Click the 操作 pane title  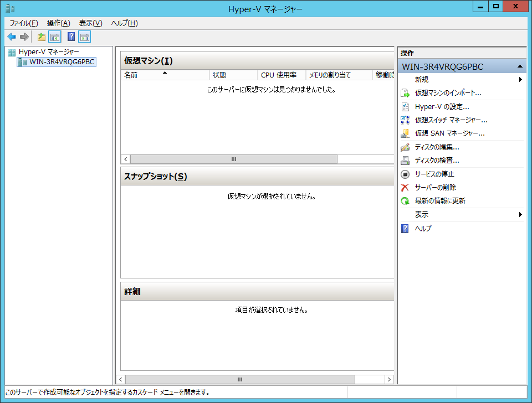click(407, 53)
